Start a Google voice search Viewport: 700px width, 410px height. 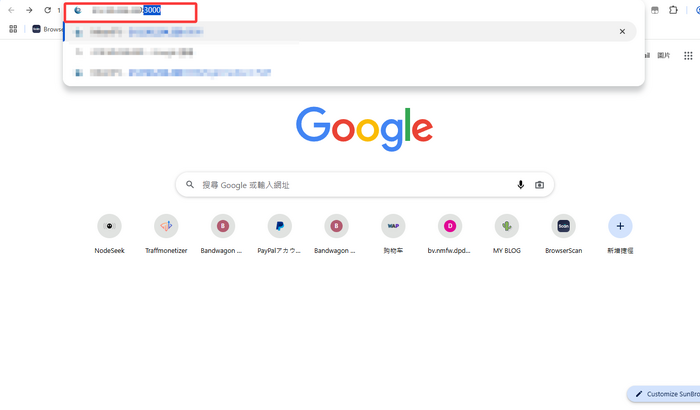(520, 185)
